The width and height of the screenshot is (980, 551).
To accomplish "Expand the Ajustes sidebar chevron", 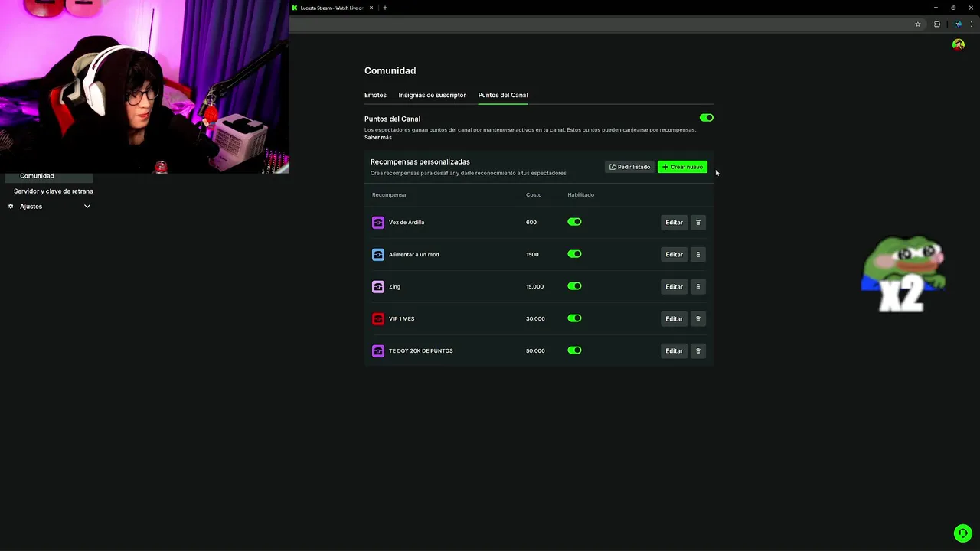I will point(87,207).
